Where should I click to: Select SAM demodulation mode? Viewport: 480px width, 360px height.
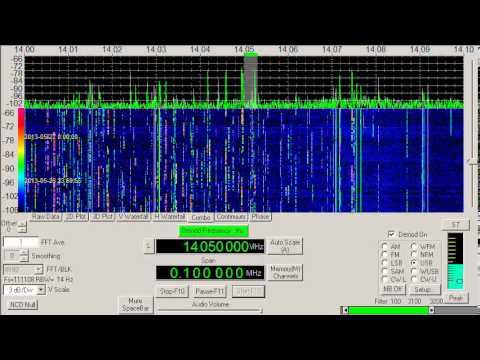(x=385, y=271)
